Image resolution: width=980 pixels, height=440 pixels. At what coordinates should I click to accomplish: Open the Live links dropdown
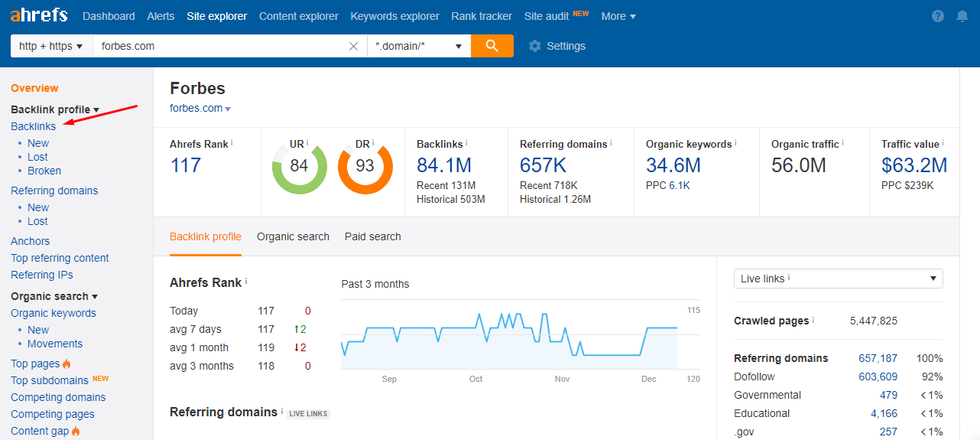point(838,279)
